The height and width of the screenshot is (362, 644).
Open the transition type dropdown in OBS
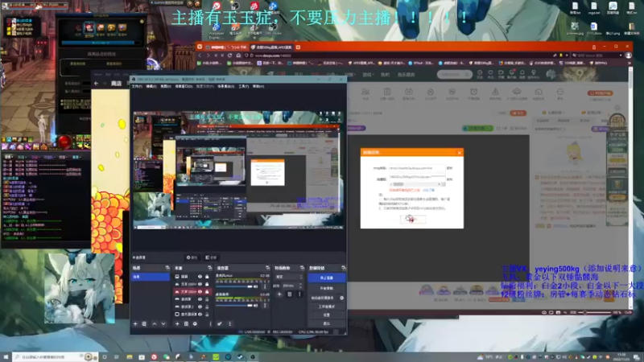click(289, 277)
